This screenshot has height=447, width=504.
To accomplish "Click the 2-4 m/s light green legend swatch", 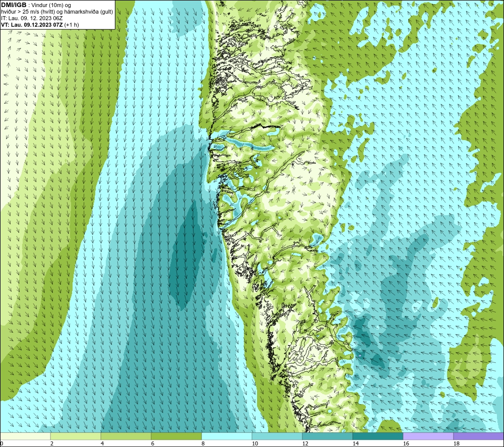I will 76,436.
